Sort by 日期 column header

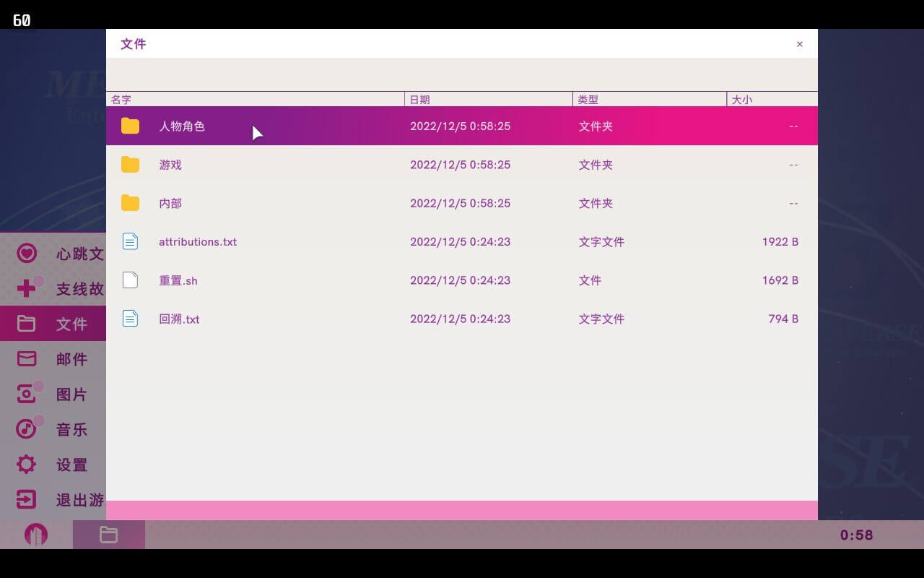[x=419, y=100]
